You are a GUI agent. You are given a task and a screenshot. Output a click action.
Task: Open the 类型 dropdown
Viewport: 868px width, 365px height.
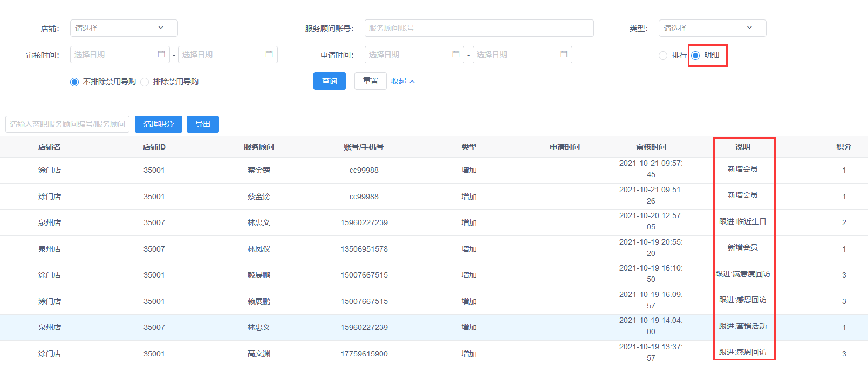click(712, 28)
